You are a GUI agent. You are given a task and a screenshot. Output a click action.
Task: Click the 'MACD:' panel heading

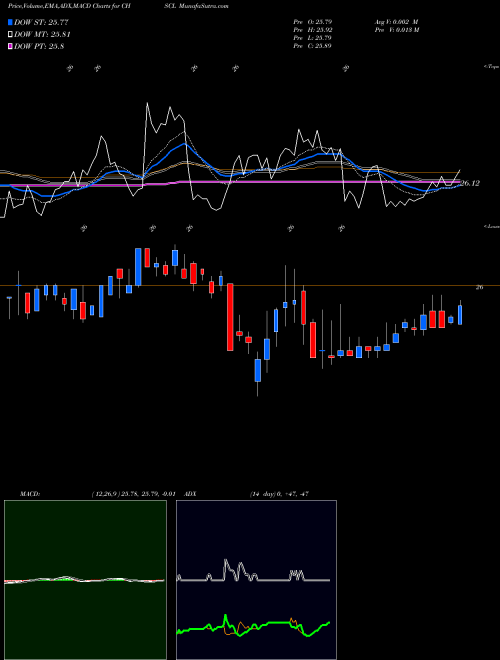30,494
